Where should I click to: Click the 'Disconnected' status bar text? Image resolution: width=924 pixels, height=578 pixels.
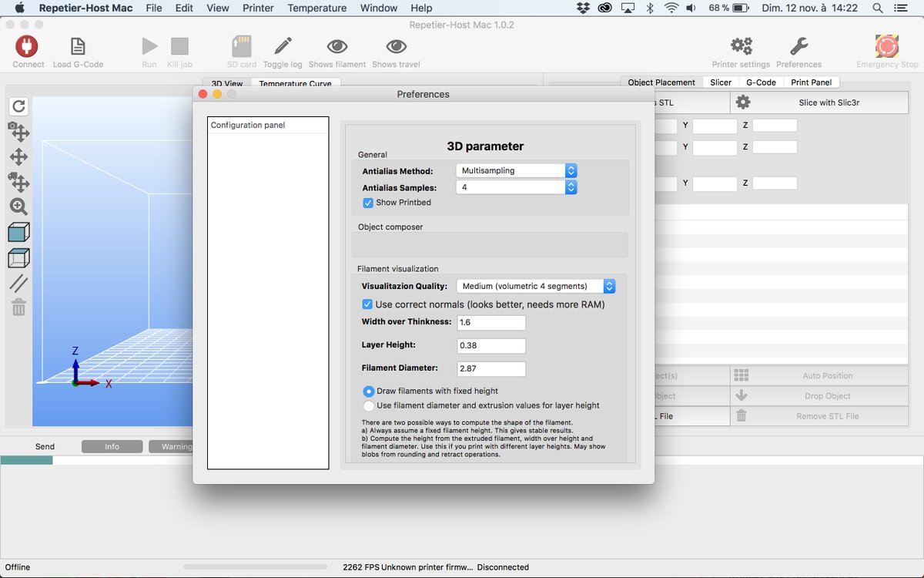pos(503,567)
